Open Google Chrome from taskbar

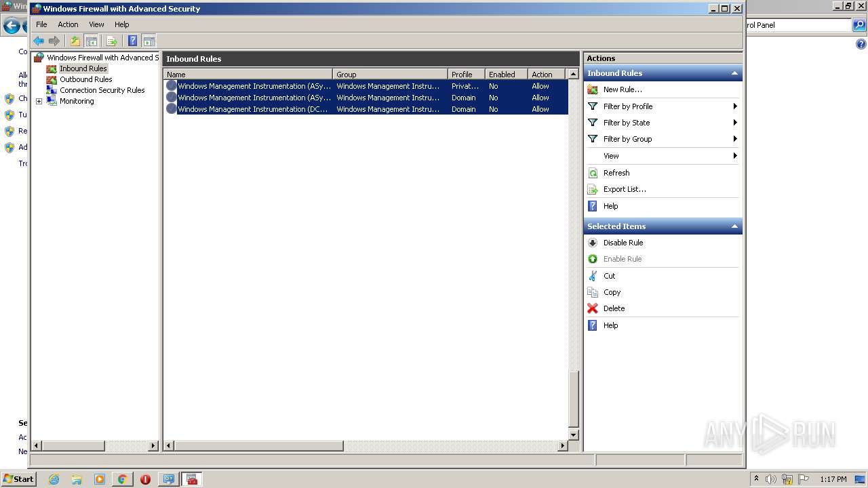click(x=123, y=479)
